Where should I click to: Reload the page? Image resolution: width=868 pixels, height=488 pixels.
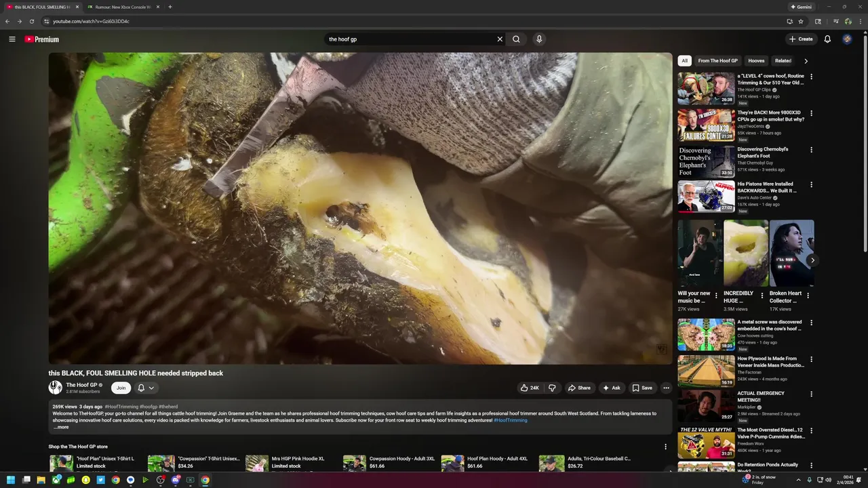coord(31,21)
